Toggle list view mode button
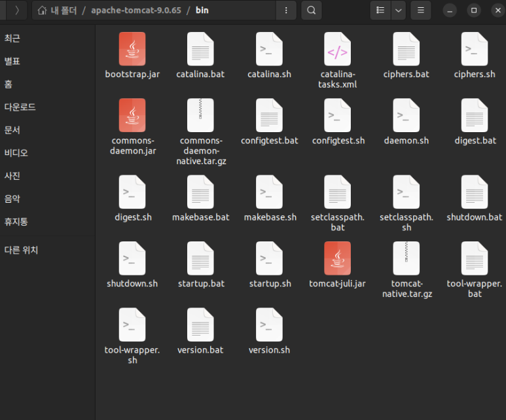506x420 pixels. point(380,10)
